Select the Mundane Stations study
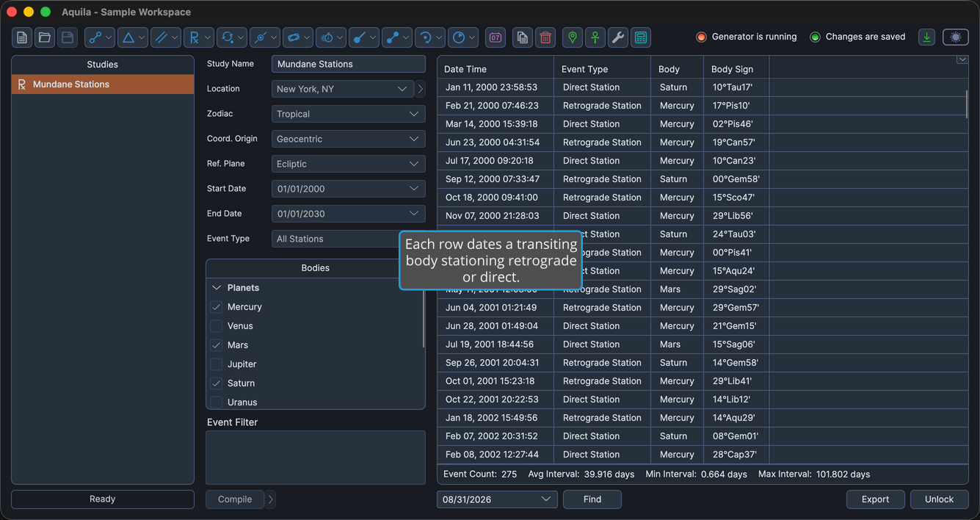 (103, 84)
